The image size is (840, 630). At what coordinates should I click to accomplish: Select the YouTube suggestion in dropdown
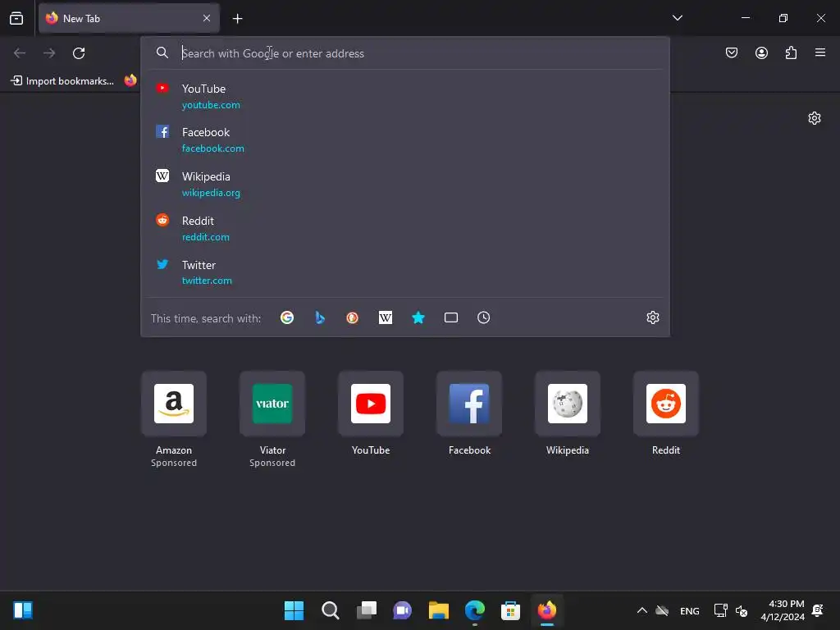pyautogui.click(x=405, y=97)
